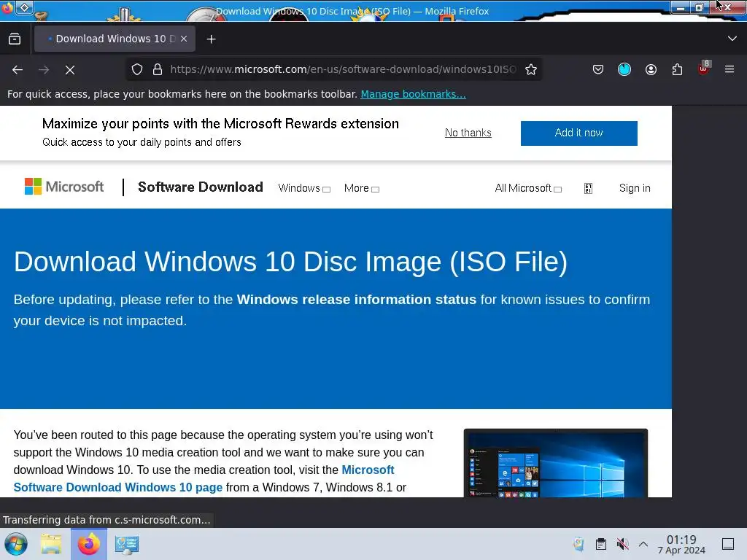This screenshot has width=747, height=560.
Task: Open the Firefox hamburger application menu
Action: (x=729, y=69)
